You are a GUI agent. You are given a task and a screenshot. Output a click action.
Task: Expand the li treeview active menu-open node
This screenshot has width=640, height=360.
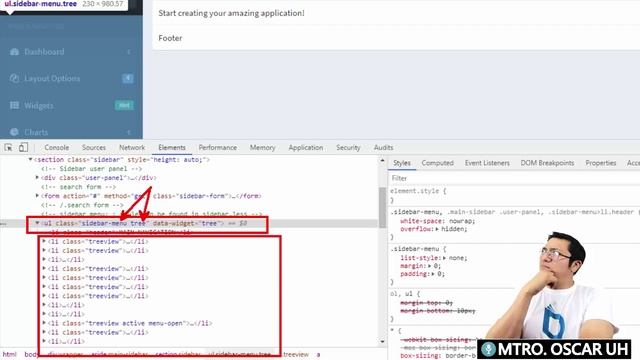pyautogui.click(x=44, y=323)
